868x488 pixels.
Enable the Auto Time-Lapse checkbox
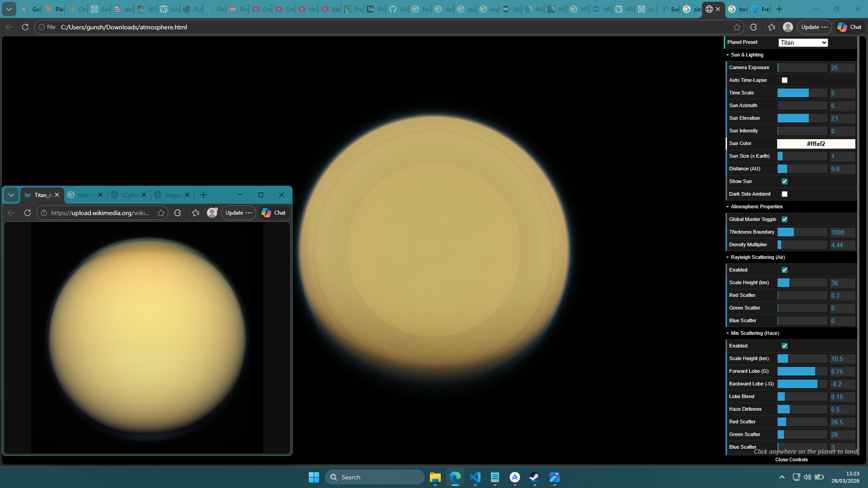pos(785,80)
